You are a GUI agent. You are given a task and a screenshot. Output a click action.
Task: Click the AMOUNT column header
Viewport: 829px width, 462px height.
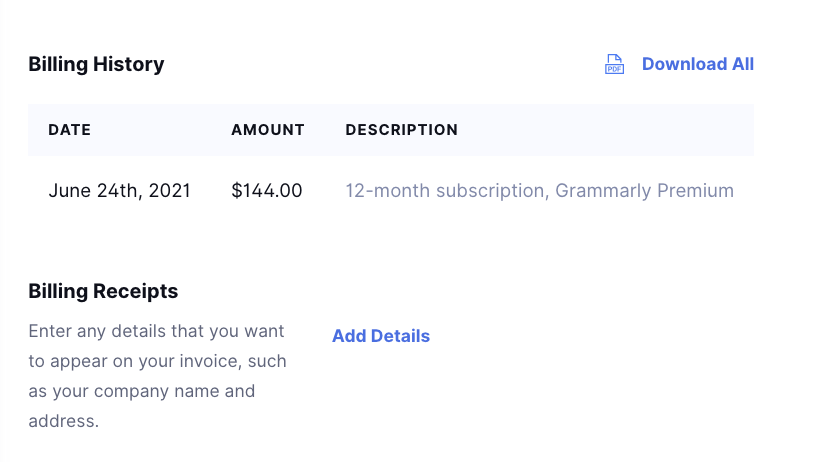click(268, 130)
